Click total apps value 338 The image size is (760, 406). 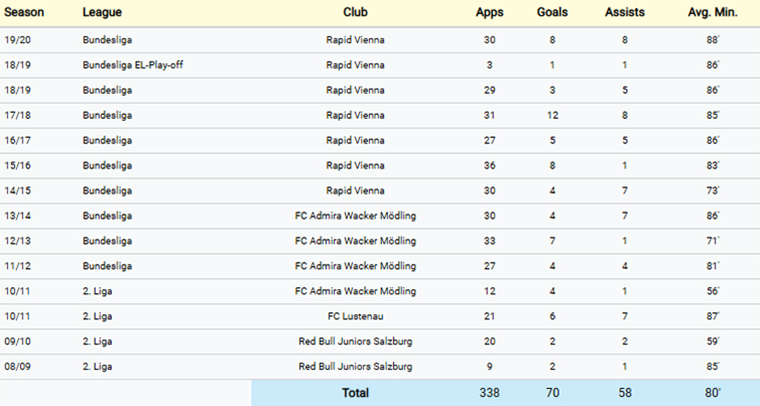coord(489,393)
